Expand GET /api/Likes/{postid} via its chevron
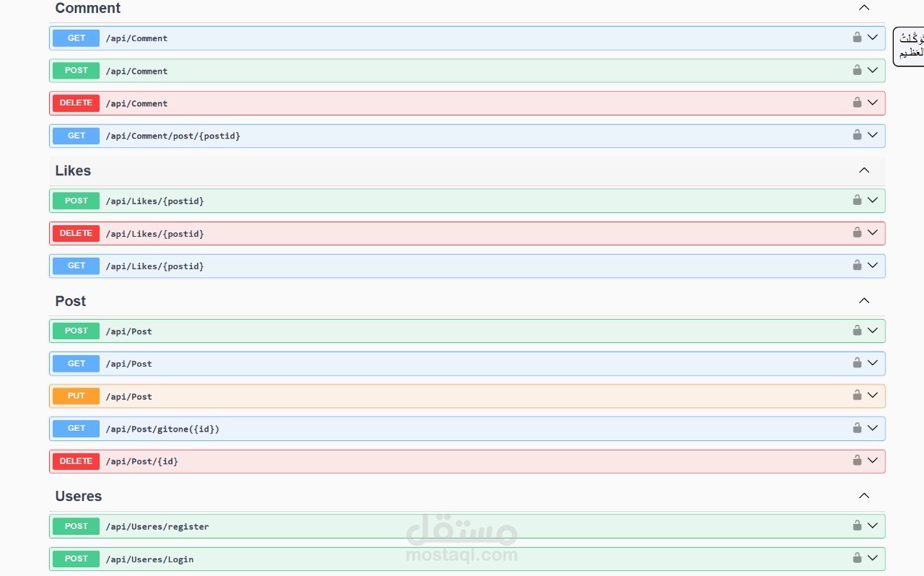Image resolution: width=924 pixels, height=576 pixels. pyautogui.click(x=873, y=265)
